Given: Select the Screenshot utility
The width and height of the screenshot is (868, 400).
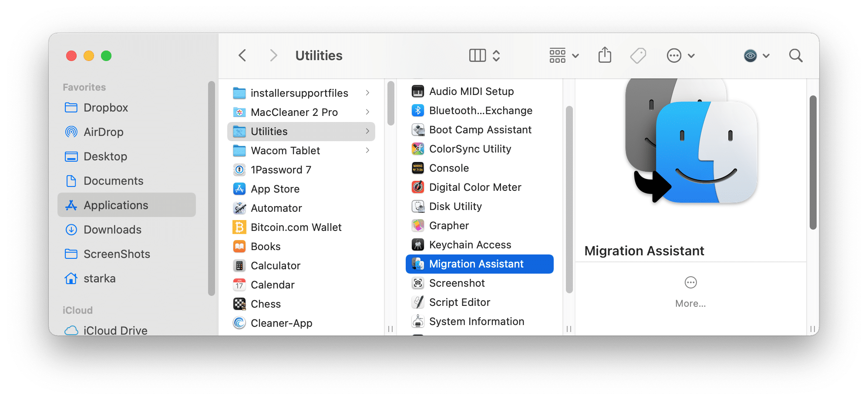Looking at the screenshot, I should [480, 283].
